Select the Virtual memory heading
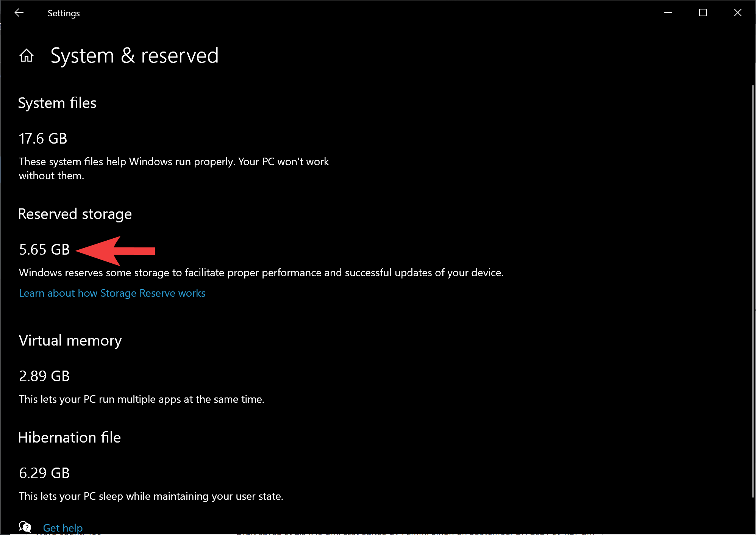This screenshot has height=535, width=756. point(70,341)
